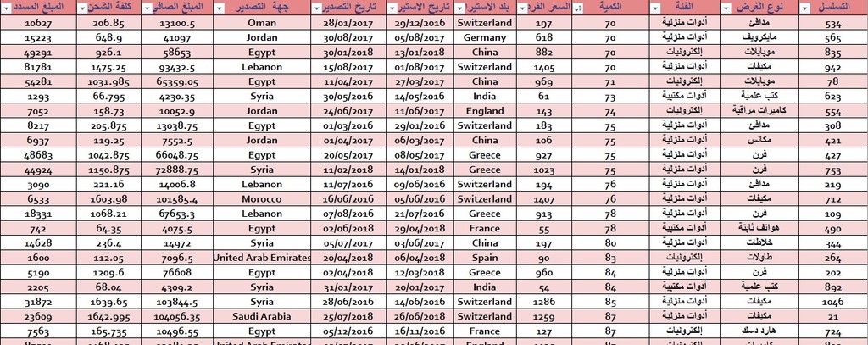Select the Oman export destination cell
This screenshot has height=345, width=868.
pyautogui.click(x=262, y=23)
